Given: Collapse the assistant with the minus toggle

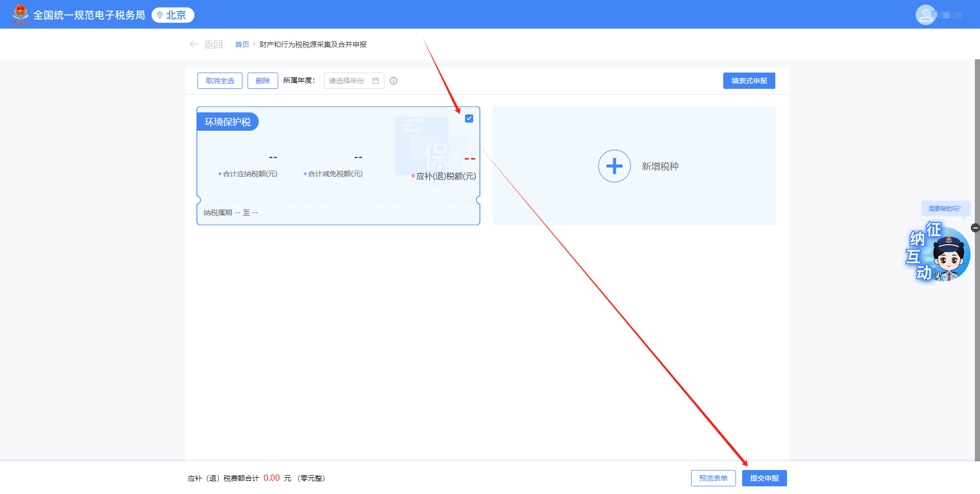Looking at the screenshot, I should (x=975, y=228).
